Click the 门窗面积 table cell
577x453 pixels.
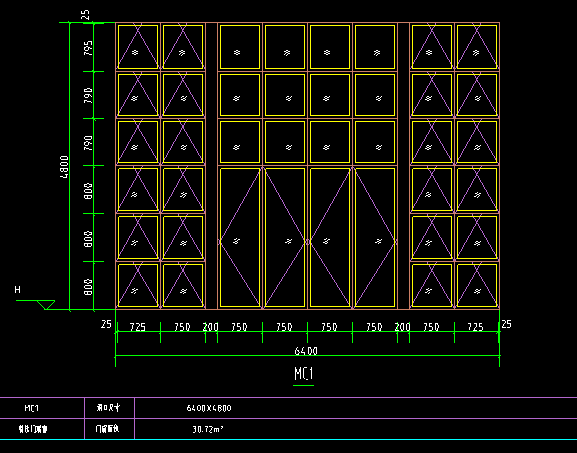107,429
